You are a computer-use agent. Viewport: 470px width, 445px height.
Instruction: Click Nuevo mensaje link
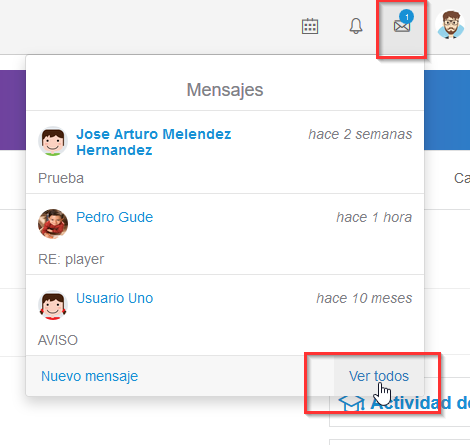tap(89, 376)
